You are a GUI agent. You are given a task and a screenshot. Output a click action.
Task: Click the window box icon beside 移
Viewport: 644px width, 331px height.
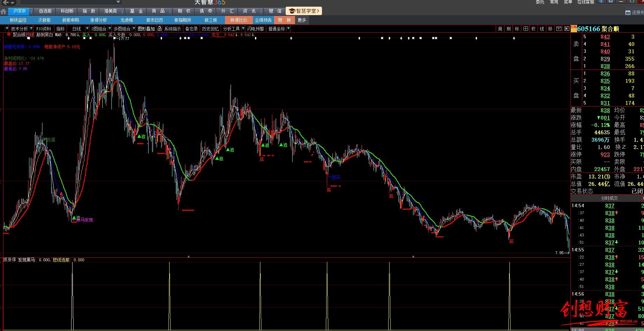(x=559, y=29)
